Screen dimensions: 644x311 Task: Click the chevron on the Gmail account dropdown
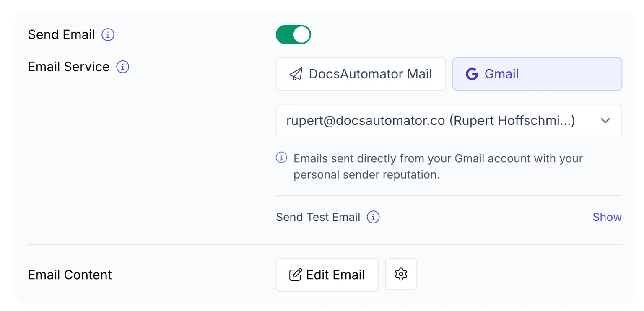(x=605, y=121)
